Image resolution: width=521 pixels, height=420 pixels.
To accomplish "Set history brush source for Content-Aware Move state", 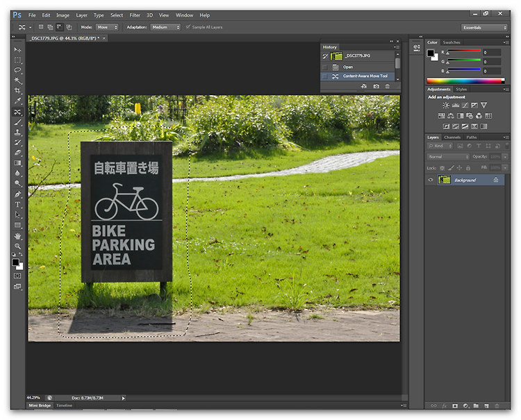I will click(x=325, y=76).
